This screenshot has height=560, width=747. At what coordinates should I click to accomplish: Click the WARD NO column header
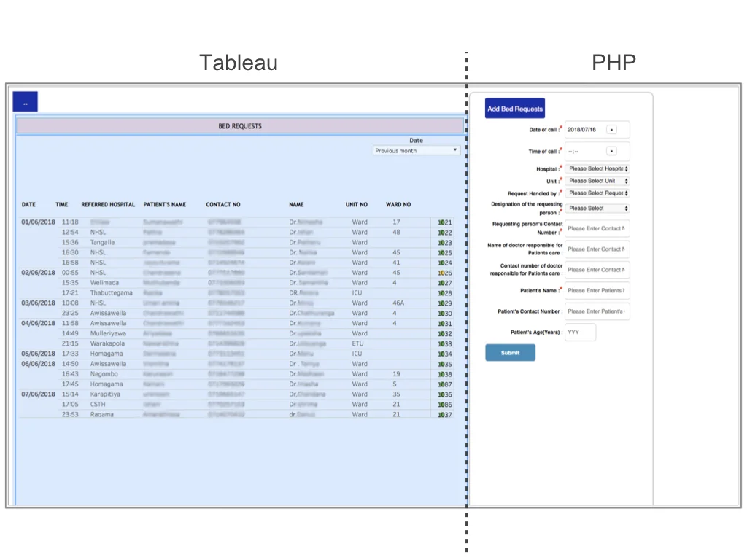tap(398, 204)
